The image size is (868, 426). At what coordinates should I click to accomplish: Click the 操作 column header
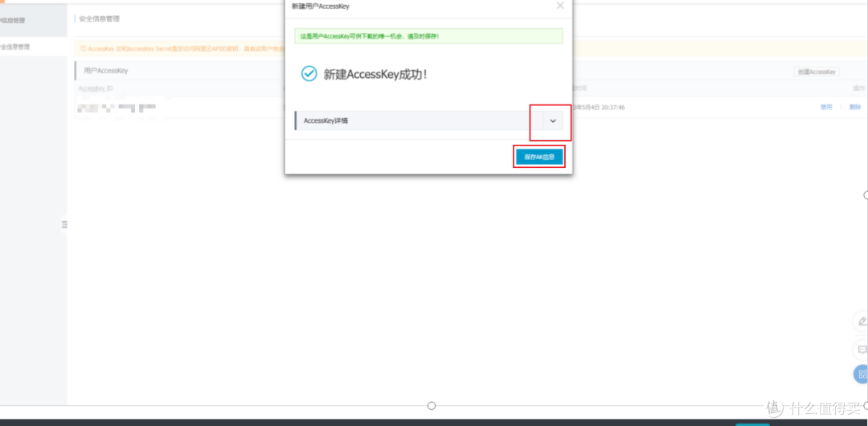coord(858,88)
